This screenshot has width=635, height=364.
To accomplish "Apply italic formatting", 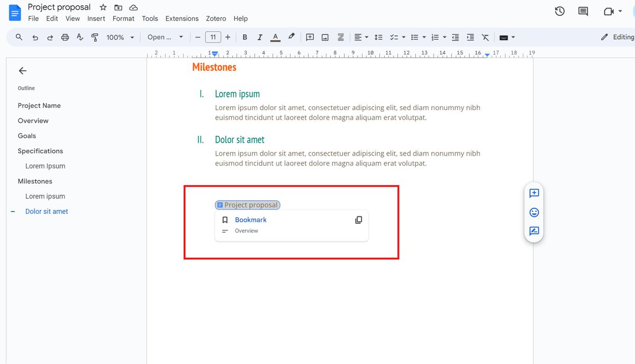I will coord(260,37).
